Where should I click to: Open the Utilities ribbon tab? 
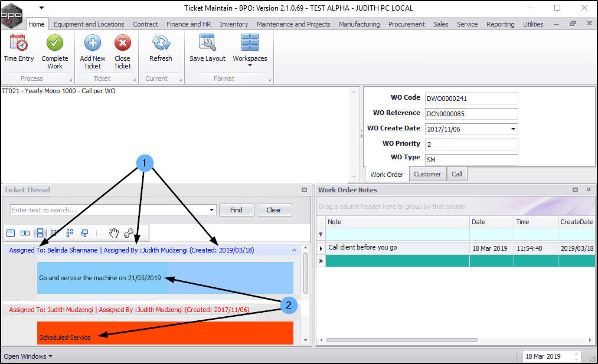(533, 24)
